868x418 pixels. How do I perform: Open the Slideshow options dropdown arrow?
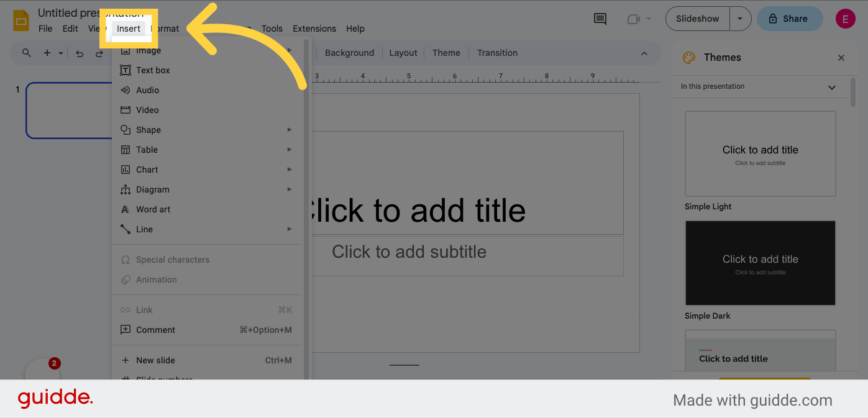(x=740, y=19)
